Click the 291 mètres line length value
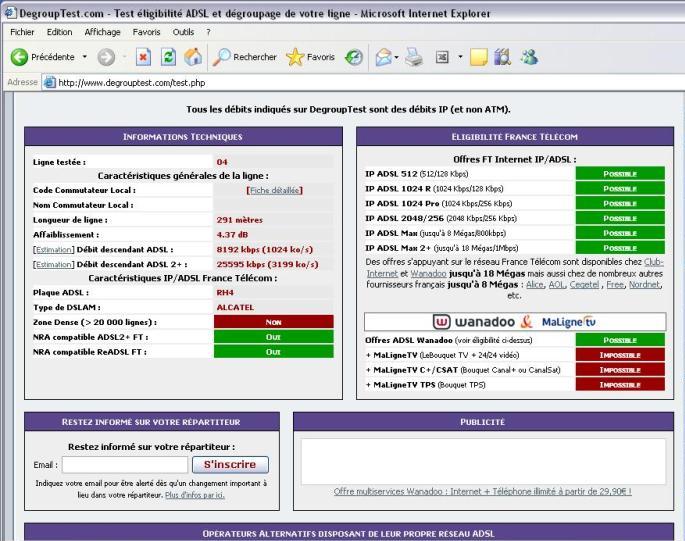This screenshot has width=685, height=541. click(x=239, y=220)
